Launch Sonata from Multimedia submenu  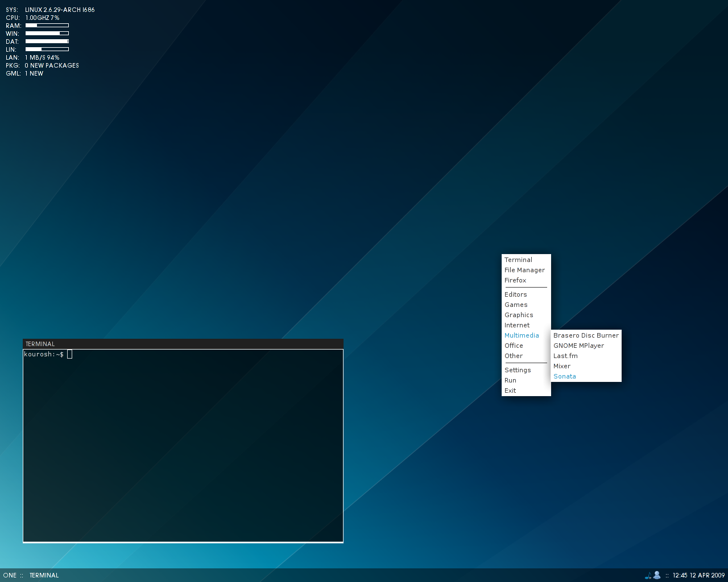586,376
